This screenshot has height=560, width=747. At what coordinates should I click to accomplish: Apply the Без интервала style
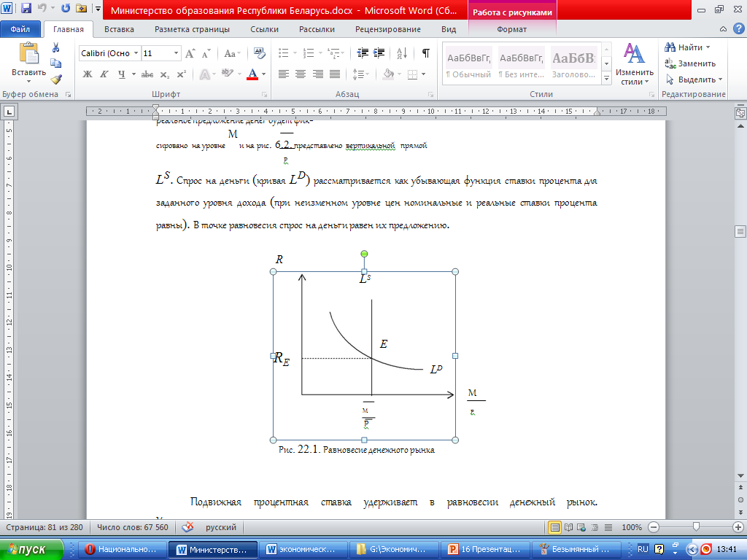click(521, 63)
